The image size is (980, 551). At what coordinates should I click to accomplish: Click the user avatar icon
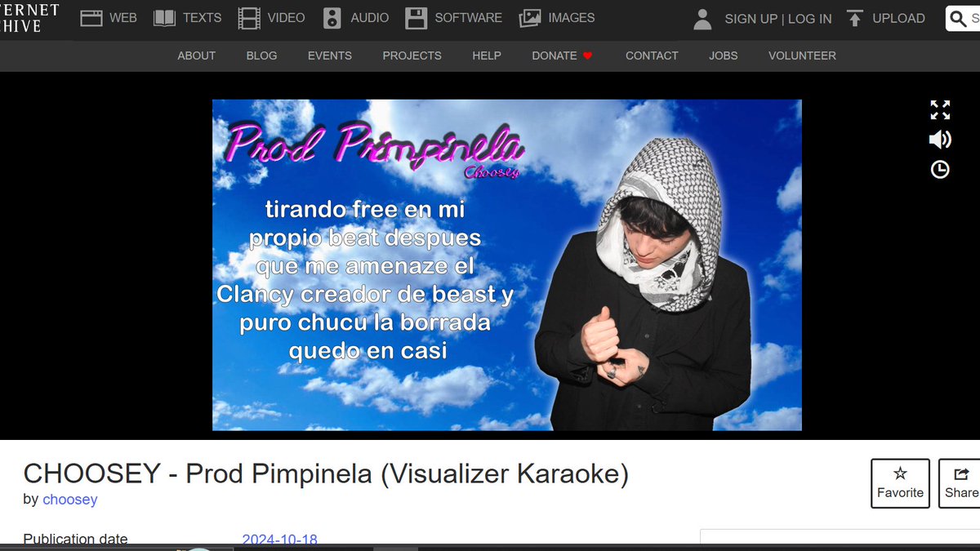pos(702,19)
